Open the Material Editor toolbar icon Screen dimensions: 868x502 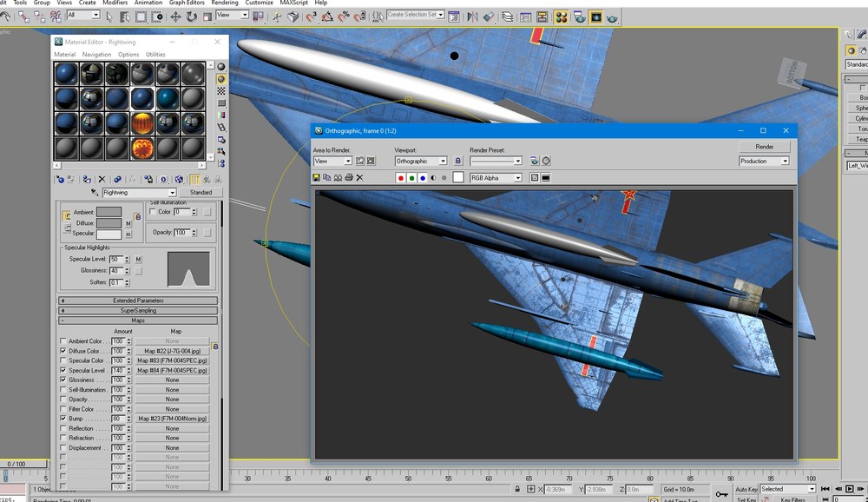coord(562,17)
